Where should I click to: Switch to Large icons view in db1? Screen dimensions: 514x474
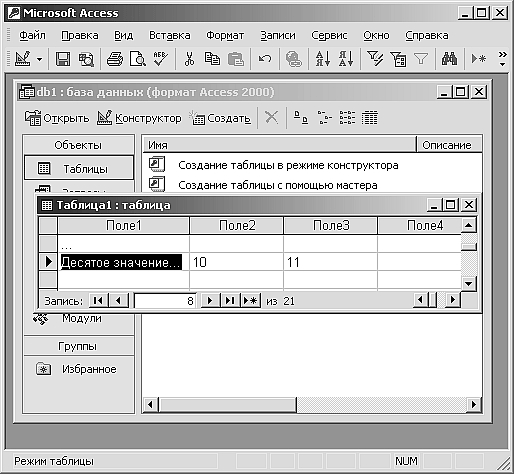tap(301, 118)
